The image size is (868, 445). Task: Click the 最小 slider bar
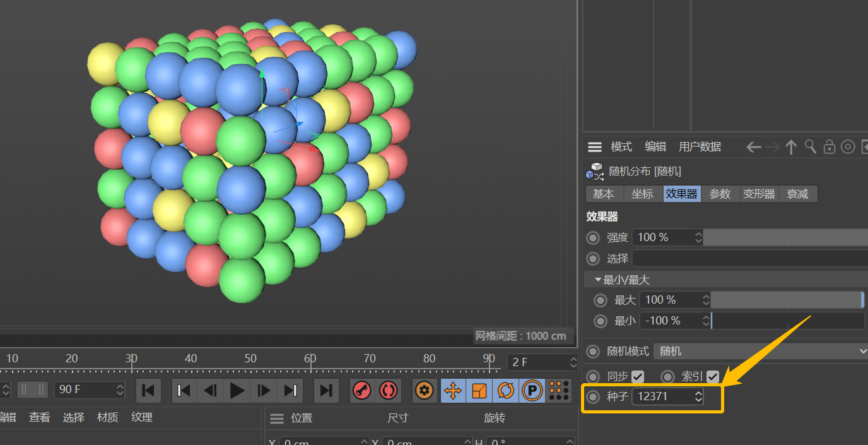[x=788, y=321]
